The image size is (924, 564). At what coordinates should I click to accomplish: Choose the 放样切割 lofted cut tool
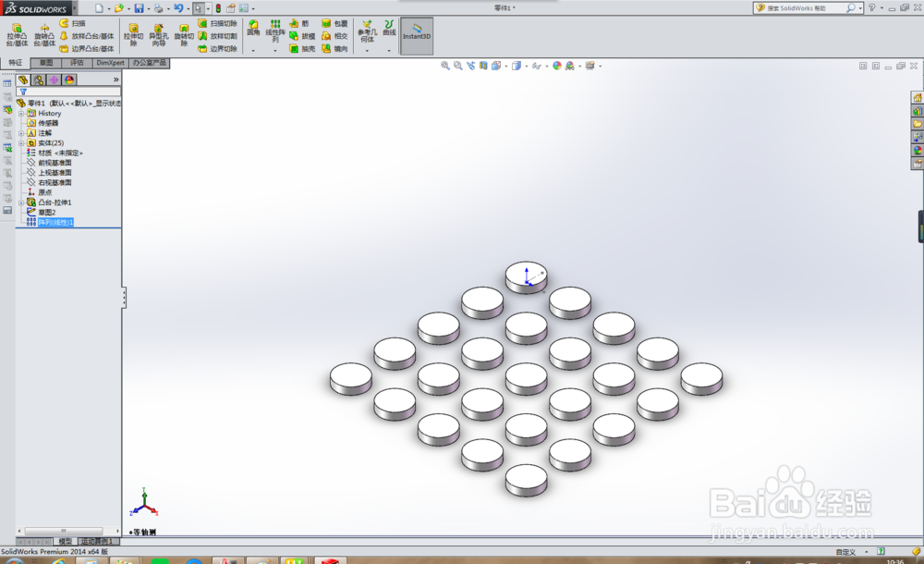point(217,36)
